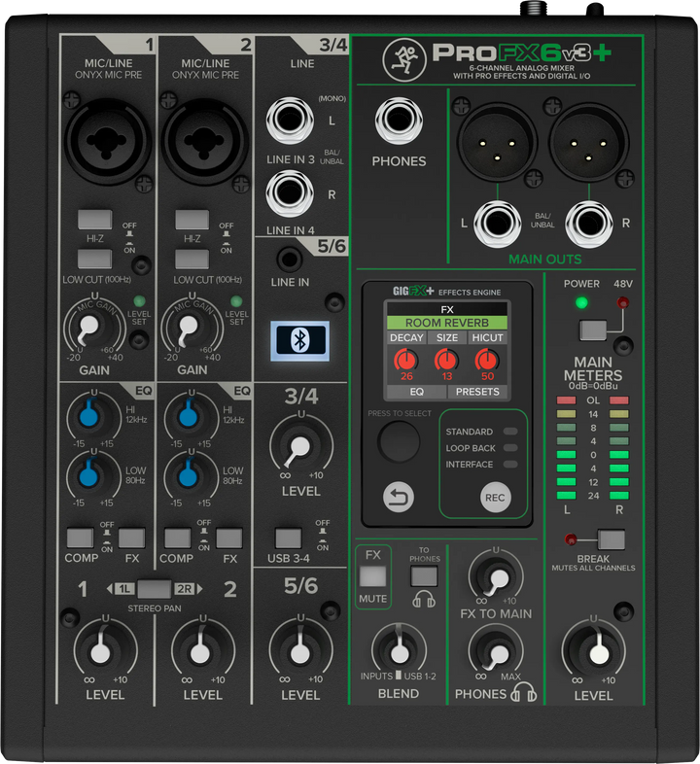Image resolution: width=700 pixels, height=764 pixels.
Task: Click the red BREAK indicator LED
Action: point(570,539)
